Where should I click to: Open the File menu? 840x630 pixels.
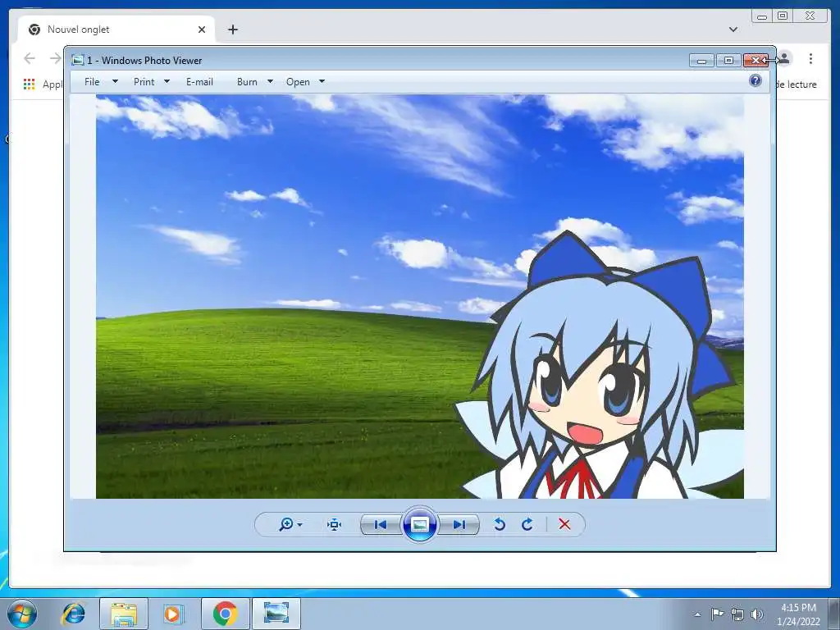click(x=92, y=81)
